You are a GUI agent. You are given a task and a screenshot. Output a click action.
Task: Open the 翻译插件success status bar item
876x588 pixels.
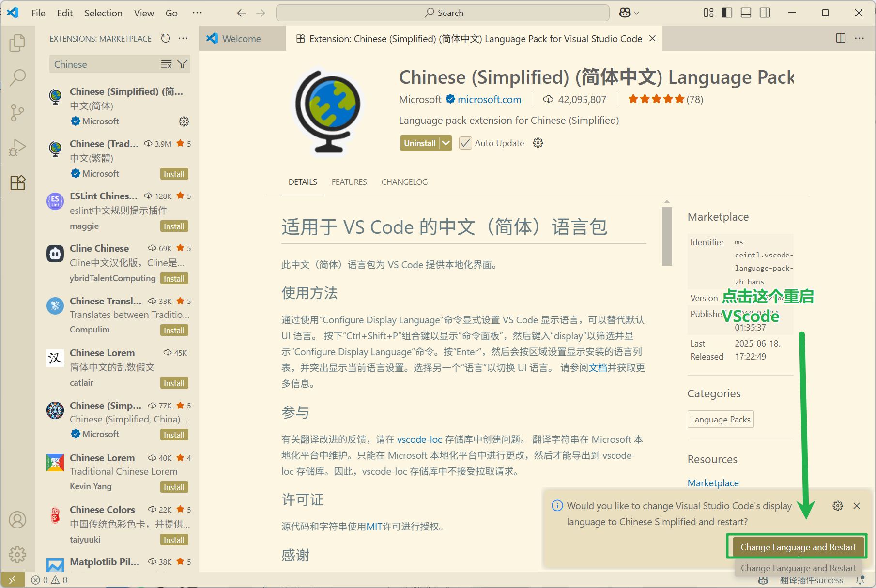[812, 580]
